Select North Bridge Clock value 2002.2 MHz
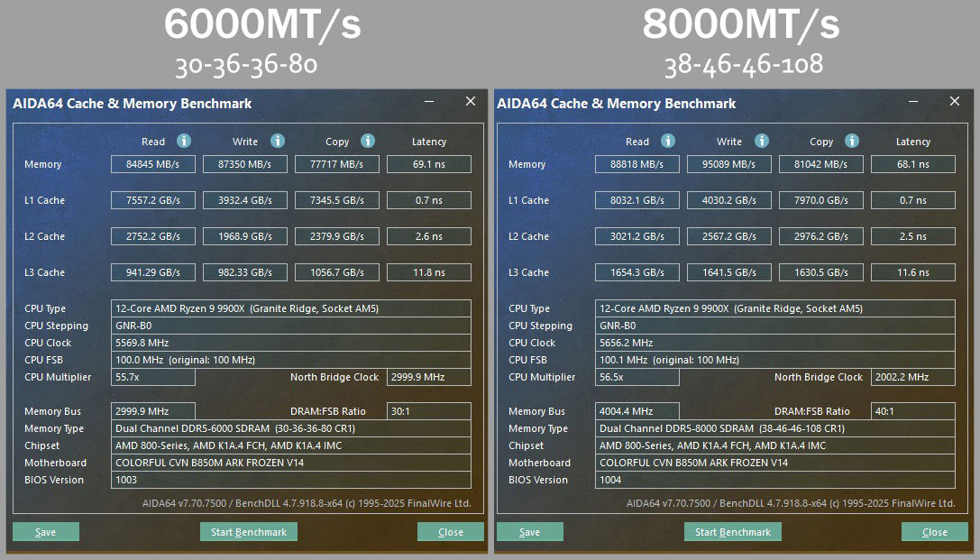The image size is (980, 560). point(913,377)
